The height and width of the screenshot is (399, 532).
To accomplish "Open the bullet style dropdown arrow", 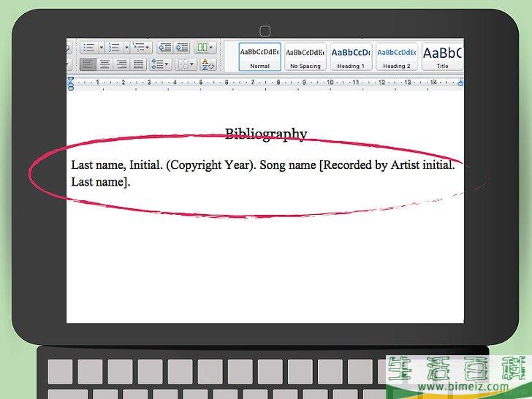I will pos(101,47).
